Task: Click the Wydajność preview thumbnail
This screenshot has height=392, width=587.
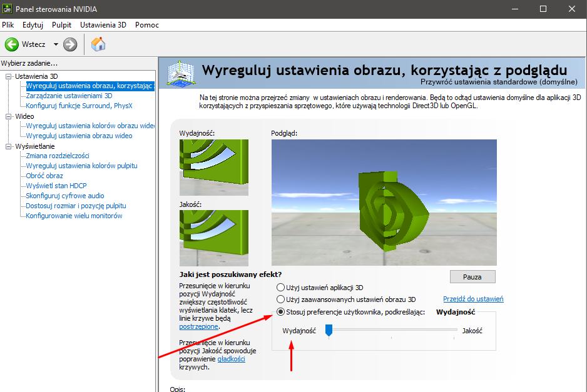Action: tap(214, 167)
